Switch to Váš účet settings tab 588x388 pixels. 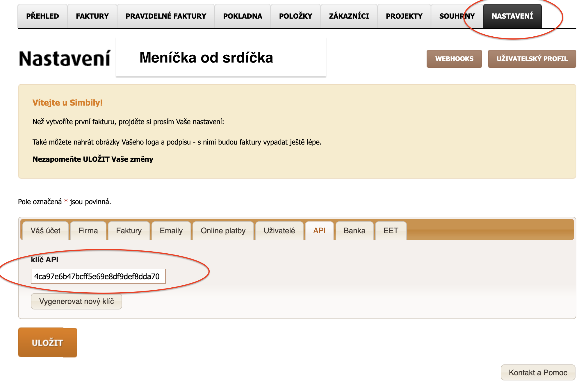tap(45, 231)
